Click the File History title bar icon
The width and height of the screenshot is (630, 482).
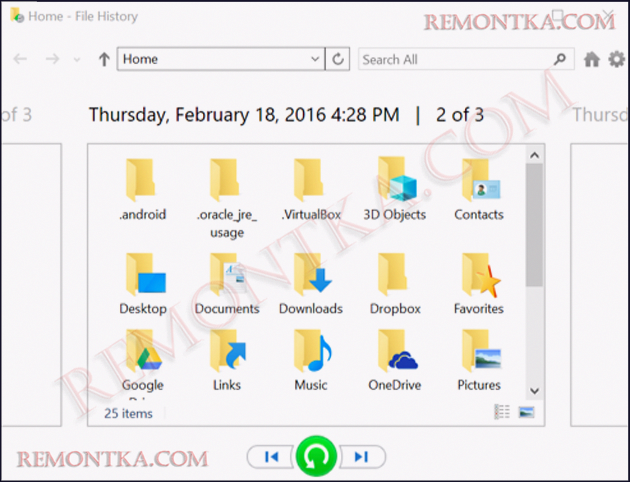pyautogui.click(x=17, y=15)
